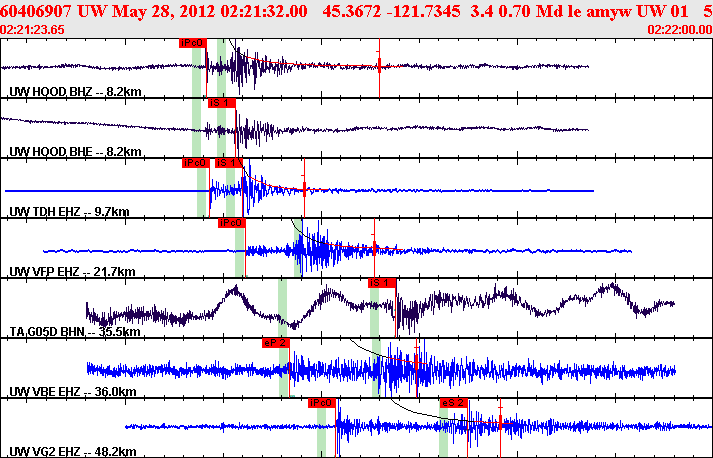Click the 'UW HOOD BHE -- 8.2km' station label
Viewport: 713px width, 458px height.
[x=75, y=152]
